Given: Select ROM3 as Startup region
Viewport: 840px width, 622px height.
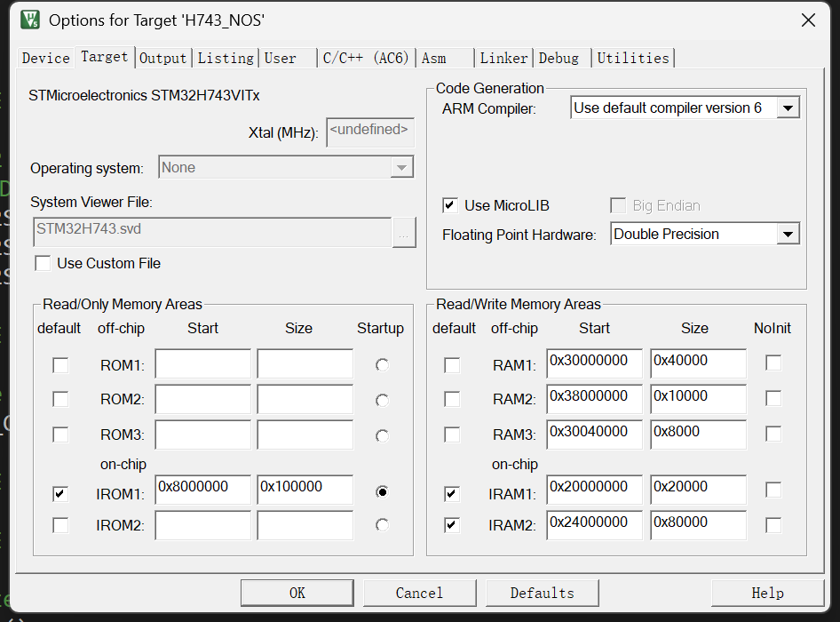Looking at the screenshot, I should pos(382,436).
